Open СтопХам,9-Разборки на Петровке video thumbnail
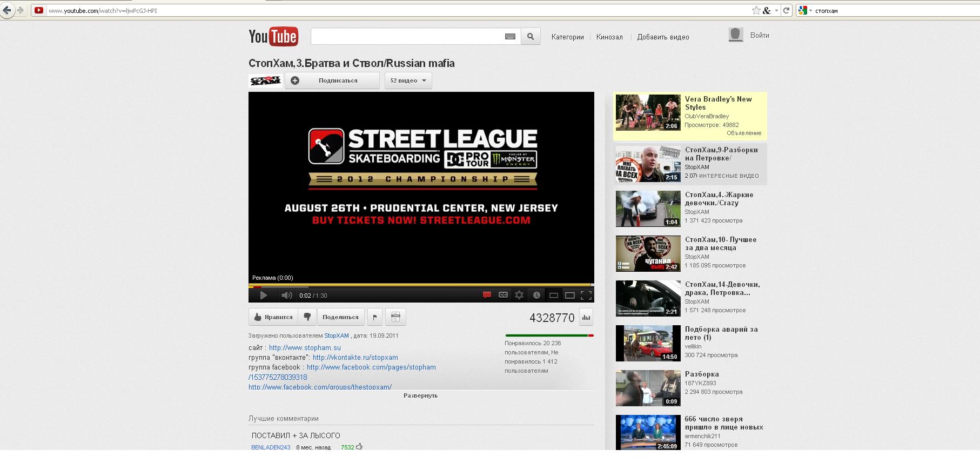Image resolution: width=980 pixels, height=463 pixels. pyautogui.click(x=648, y=164)
